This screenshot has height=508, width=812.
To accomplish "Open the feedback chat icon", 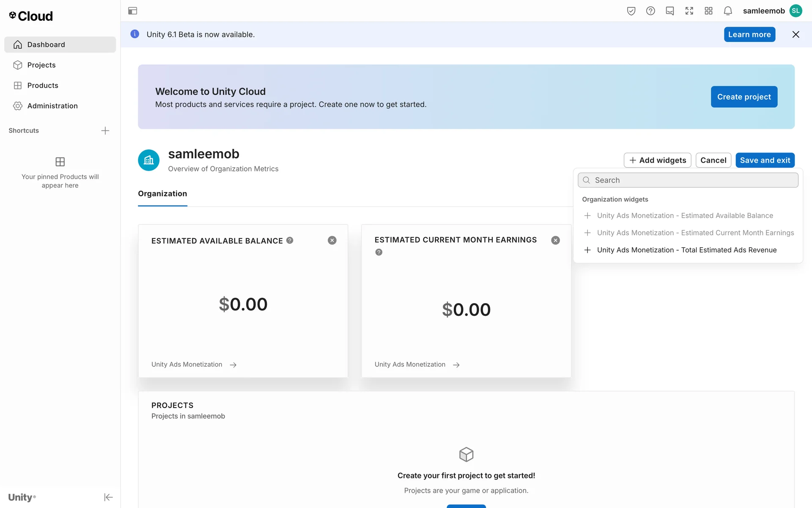I will point(670,11).
